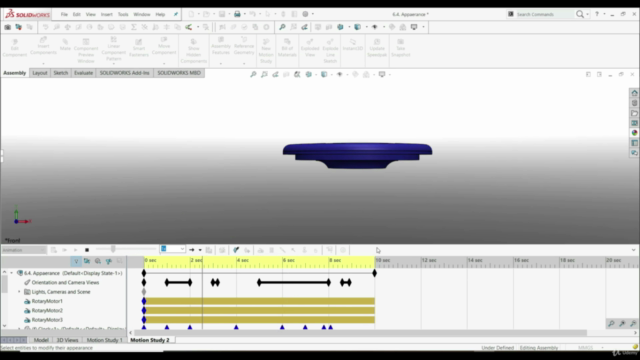Toggle the Filter Results button
The image size is (640, 360).
pyautogui.click(x=120, y=261)
